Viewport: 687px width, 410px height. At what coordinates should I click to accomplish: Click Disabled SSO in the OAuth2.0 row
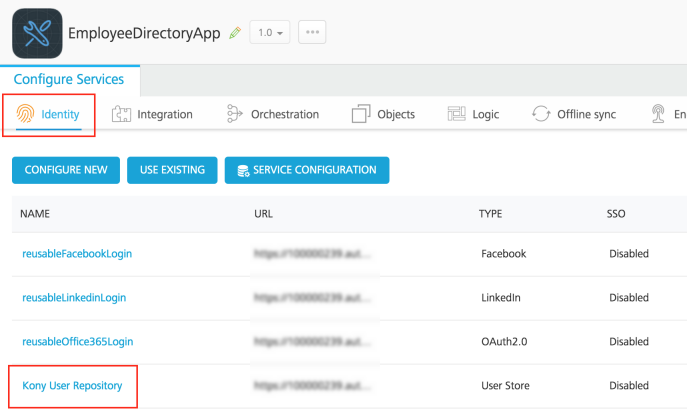629,341
